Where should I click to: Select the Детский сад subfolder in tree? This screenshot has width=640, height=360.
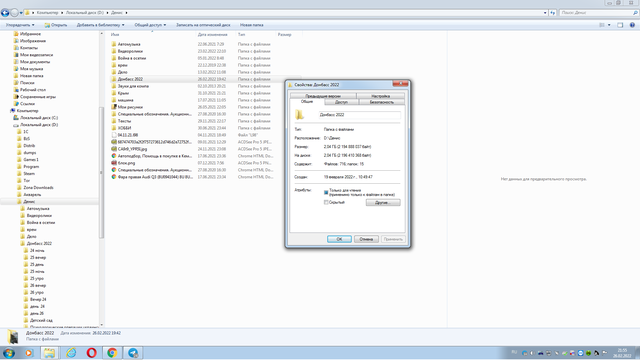(x=41, y=320)
